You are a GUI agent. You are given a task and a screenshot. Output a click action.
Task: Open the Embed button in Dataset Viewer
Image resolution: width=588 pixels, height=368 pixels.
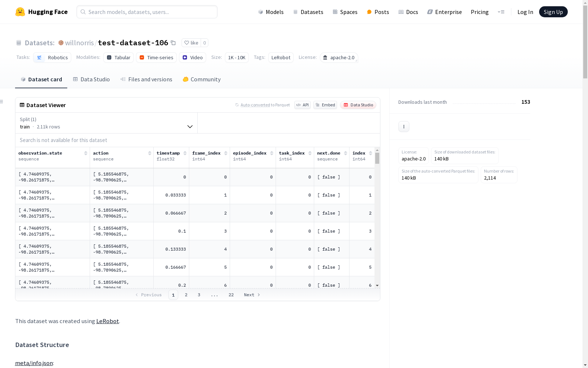(x=325, y=105)
